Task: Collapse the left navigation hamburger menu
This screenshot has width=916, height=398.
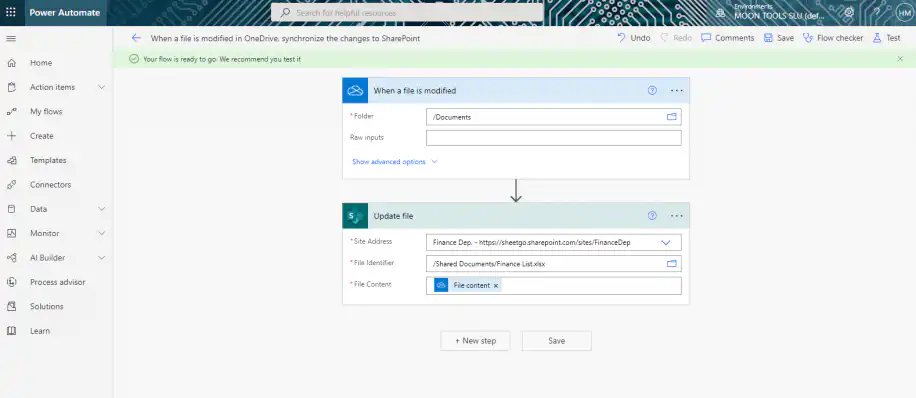Action: (11, 39)
